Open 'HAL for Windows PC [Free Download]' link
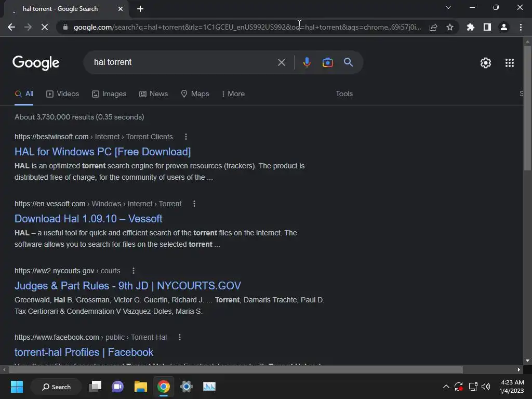Image resolution: width=532 pixels, height=399 pixels. coord(102,152)
